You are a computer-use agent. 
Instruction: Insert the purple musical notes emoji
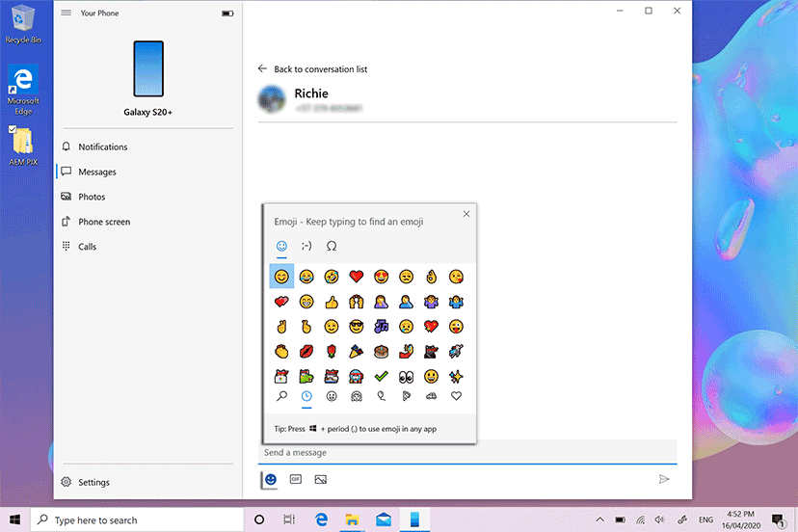pos(382,327)
